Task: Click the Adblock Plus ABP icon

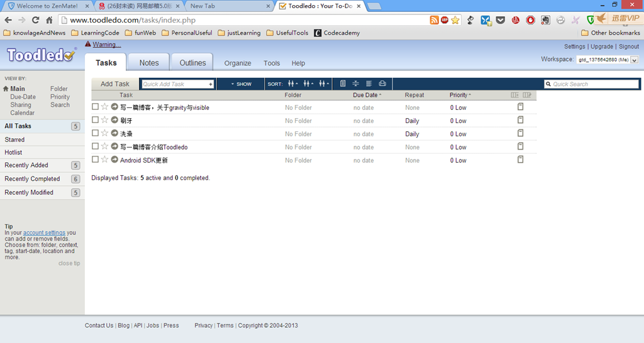Action: [445, 19]
